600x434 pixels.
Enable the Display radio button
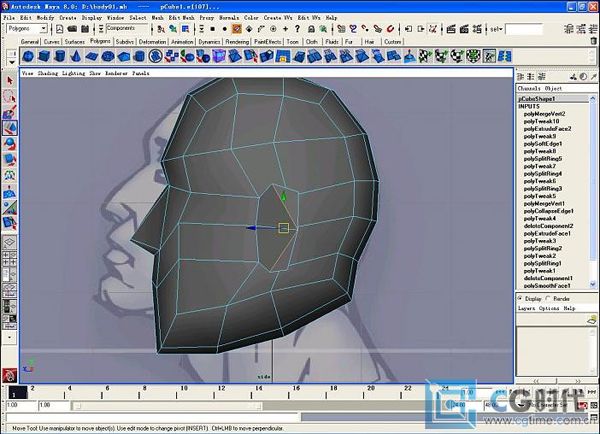click(x=520, y=298)
